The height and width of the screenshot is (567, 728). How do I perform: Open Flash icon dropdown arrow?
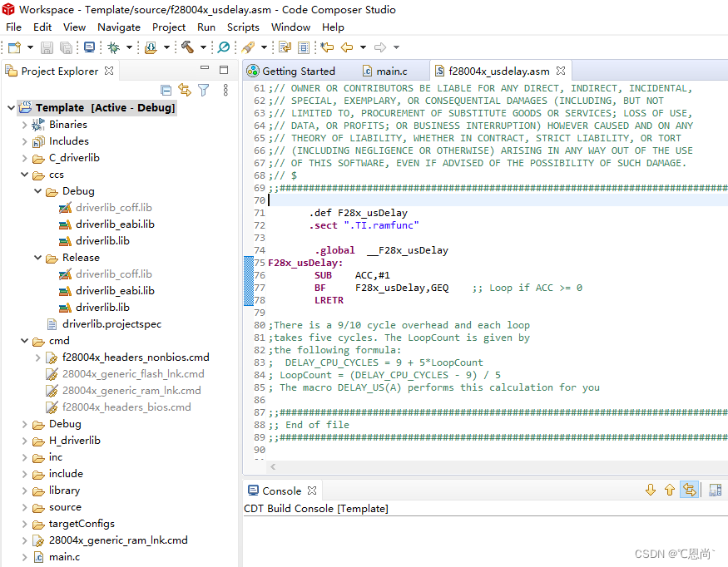(x=166, y=47)
